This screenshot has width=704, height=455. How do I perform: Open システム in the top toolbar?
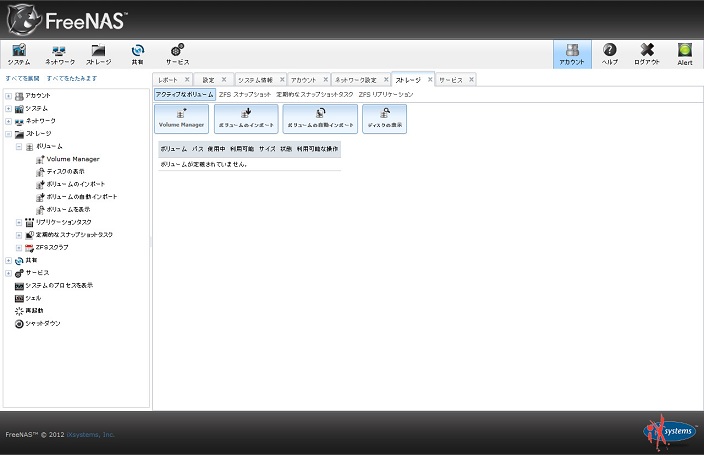click(19, 54)
